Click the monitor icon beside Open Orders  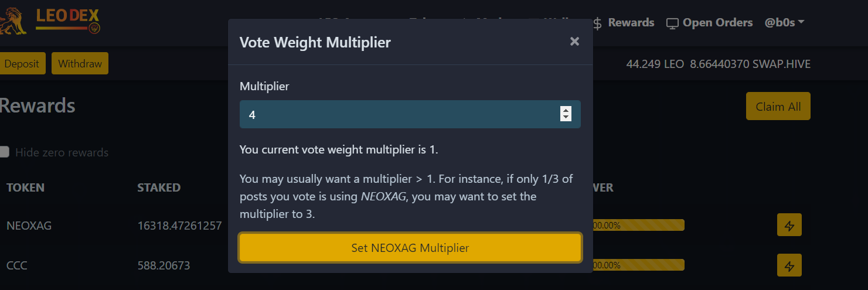point(672,23)
